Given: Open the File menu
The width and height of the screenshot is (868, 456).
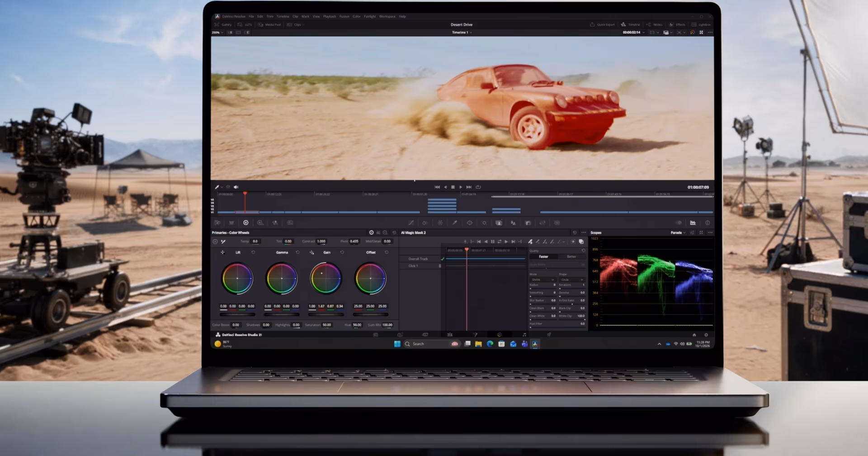Looking at the screenshot, I should pos(251,16).
